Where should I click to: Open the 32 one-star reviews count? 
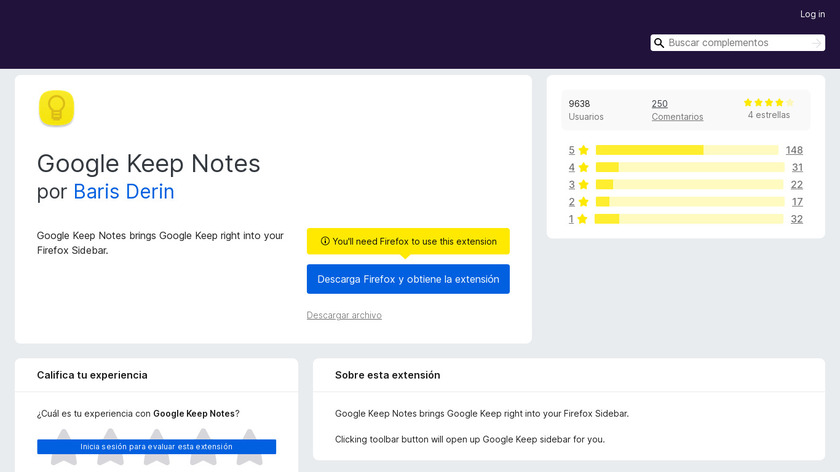click(x=796, y=219)
